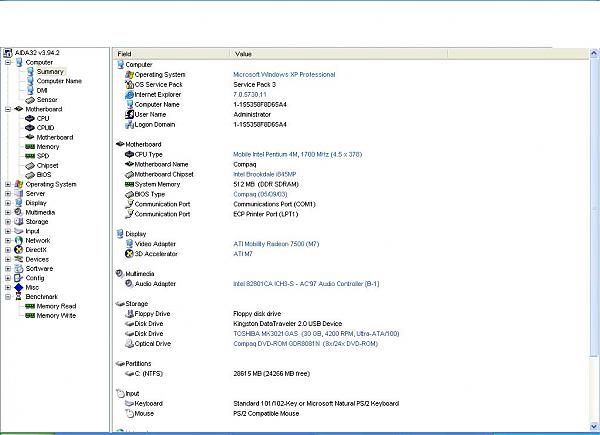Expand the Operating System tree node
The width and height of the screenshot is (600, 435).
click(8, 184)
